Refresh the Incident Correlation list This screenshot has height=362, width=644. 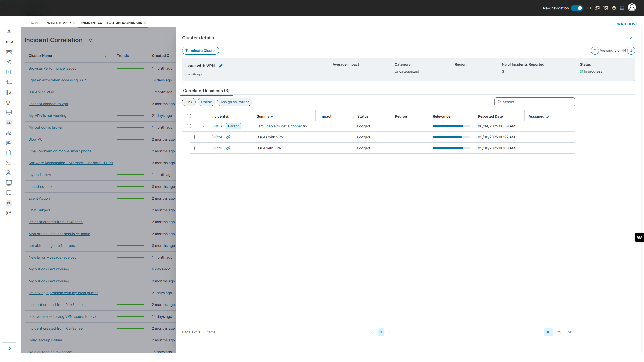(91, 40)
